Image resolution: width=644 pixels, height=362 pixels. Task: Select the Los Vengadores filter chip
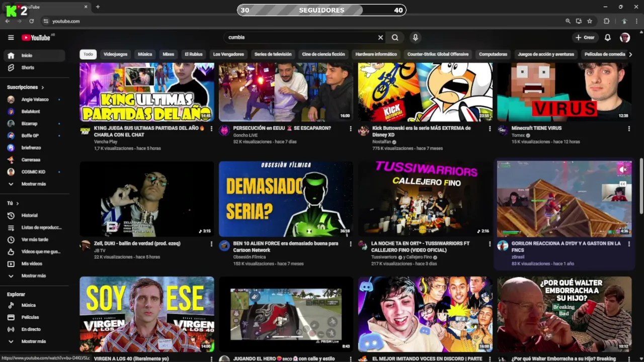[228, 54]
